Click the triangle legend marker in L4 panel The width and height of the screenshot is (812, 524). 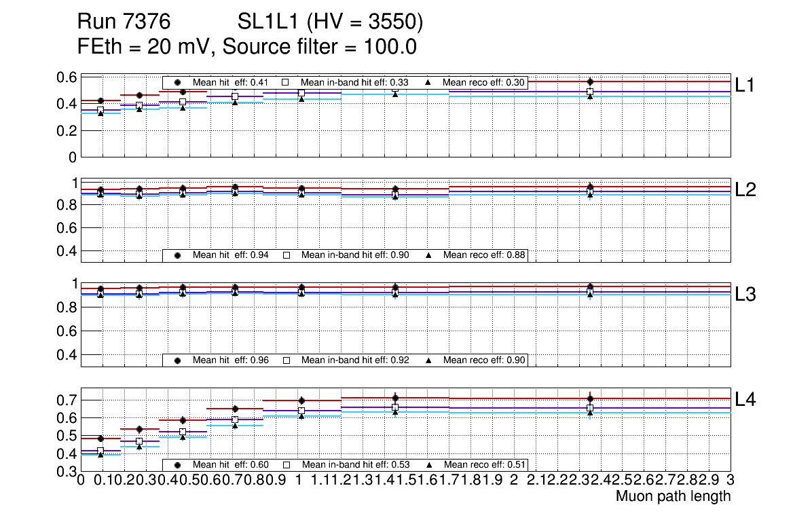(428, 465)
